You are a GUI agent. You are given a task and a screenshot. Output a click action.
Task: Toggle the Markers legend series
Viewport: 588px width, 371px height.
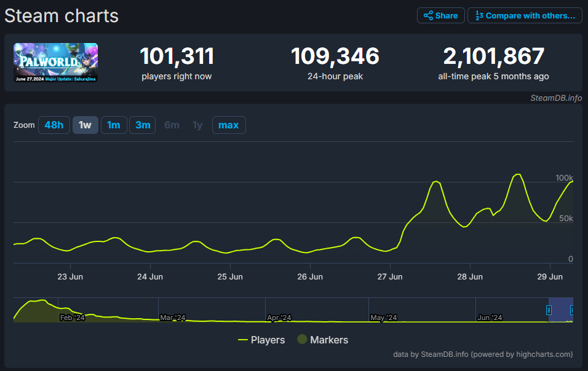323,340
